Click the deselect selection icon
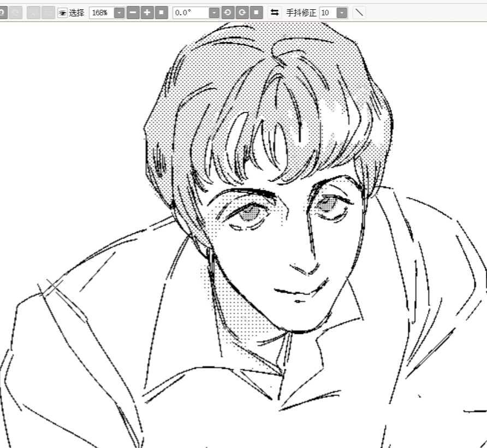 point(33,13)
